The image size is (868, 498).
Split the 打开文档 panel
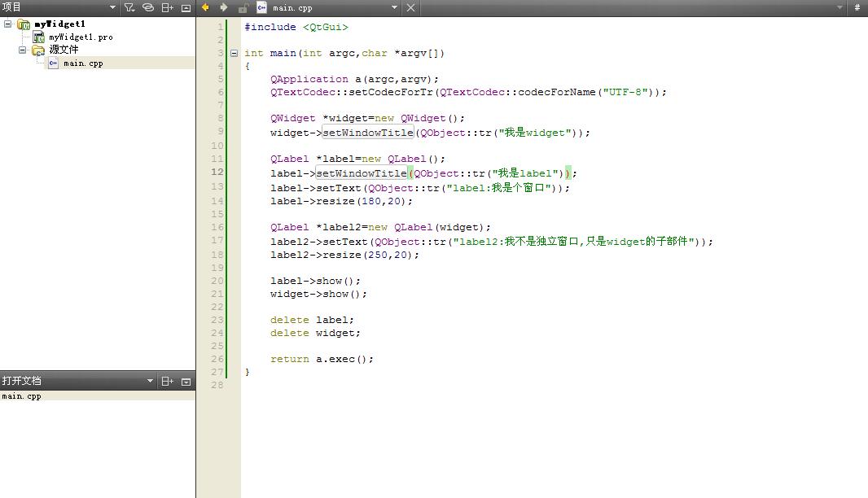coord(167,382)
